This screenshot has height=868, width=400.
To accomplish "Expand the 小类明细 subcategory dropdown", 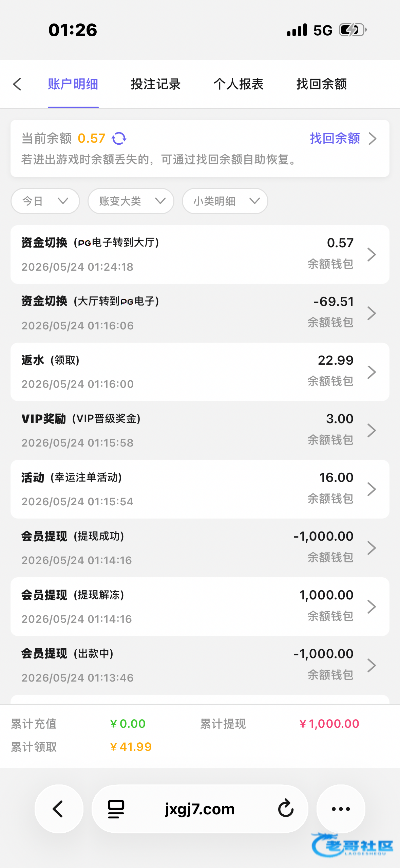I will point(225,201).
